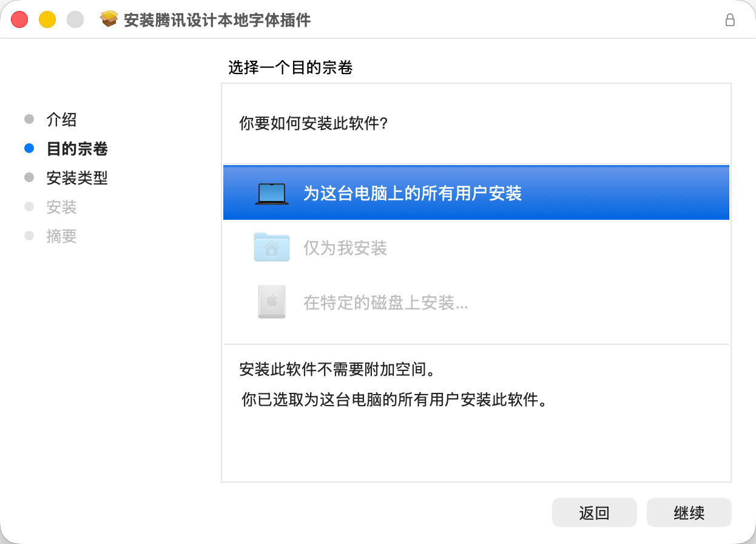Go to the 介绍 step in sidebar
Screen dimensions: 756x544
[x=62, y=119]
